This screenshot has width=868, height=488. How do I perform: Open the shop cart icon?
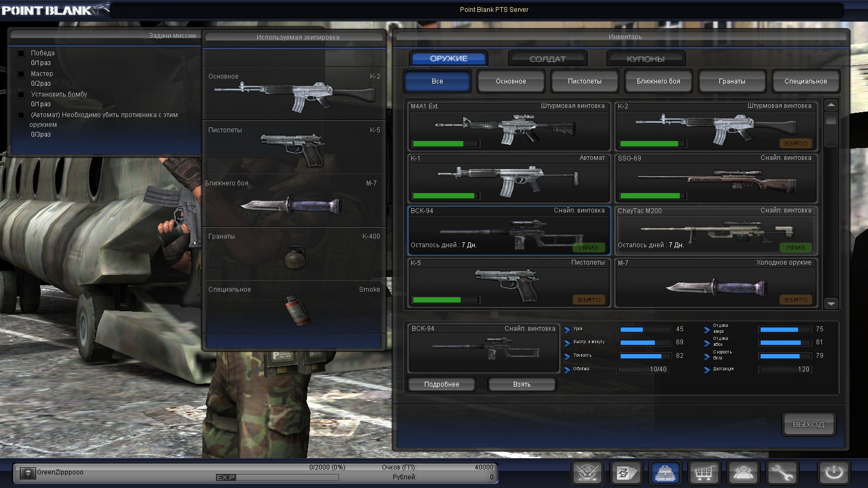point(704,473)
